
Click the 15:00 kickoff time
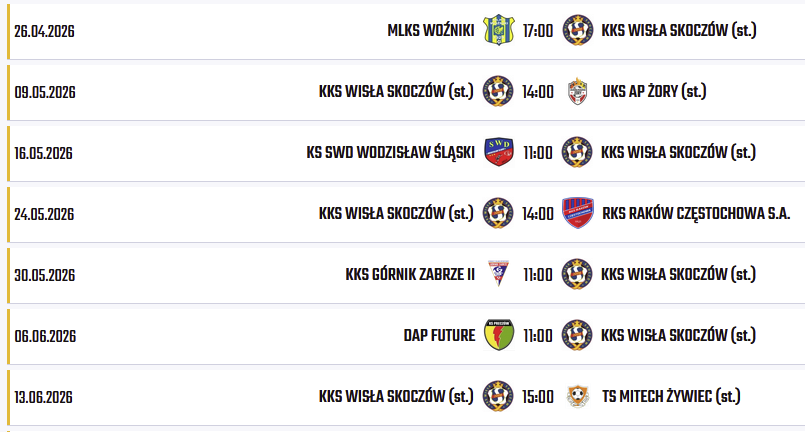[x=538, y=397]
